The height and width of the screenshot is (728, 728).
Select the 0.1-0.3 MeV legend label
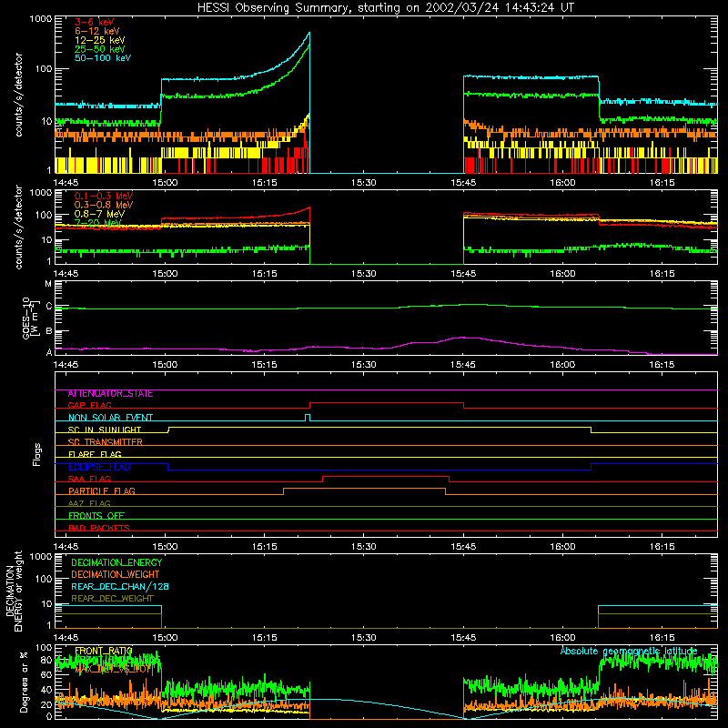pos(104,196)
